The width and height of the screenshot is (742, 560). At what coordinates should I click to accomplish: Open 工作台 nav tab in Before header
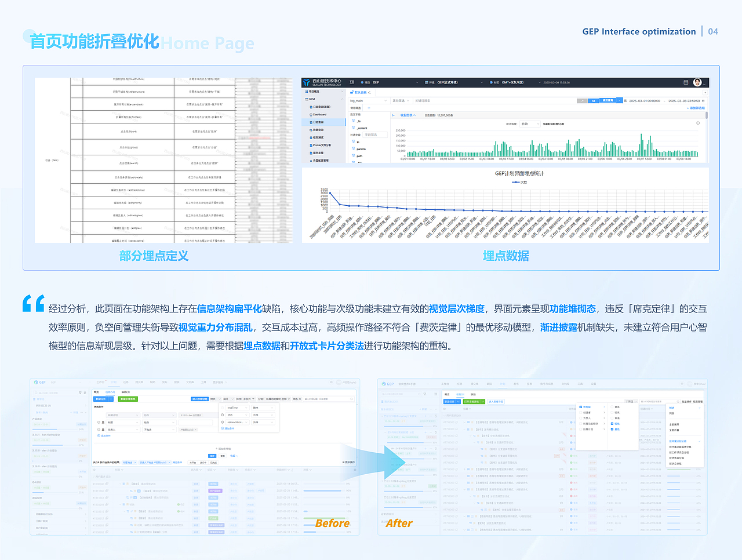[100, 382]
